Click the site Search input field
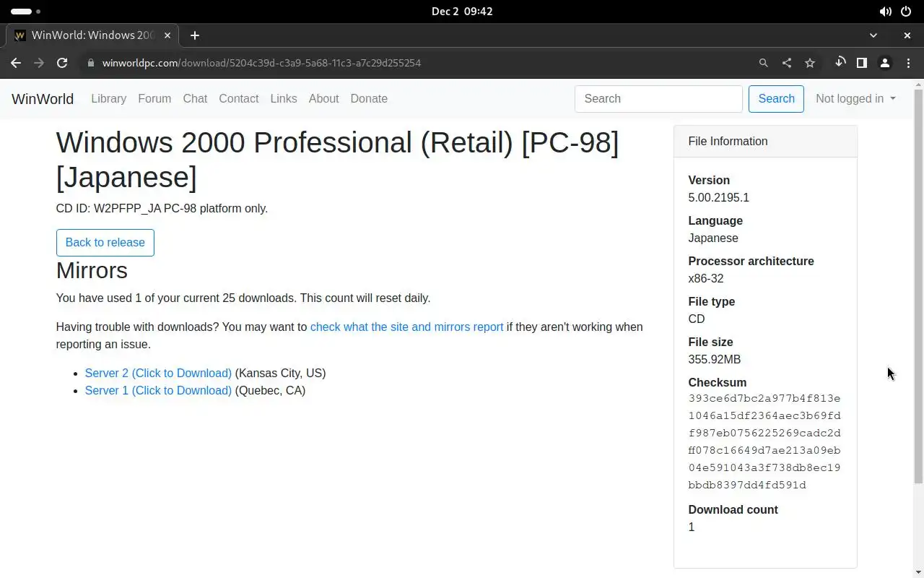 coord(658,99)
